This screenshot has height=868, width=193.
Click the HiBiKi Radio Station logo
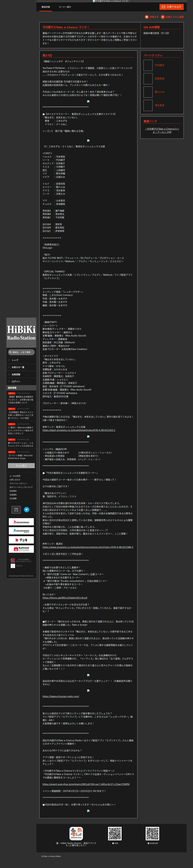tap(21, 333)
